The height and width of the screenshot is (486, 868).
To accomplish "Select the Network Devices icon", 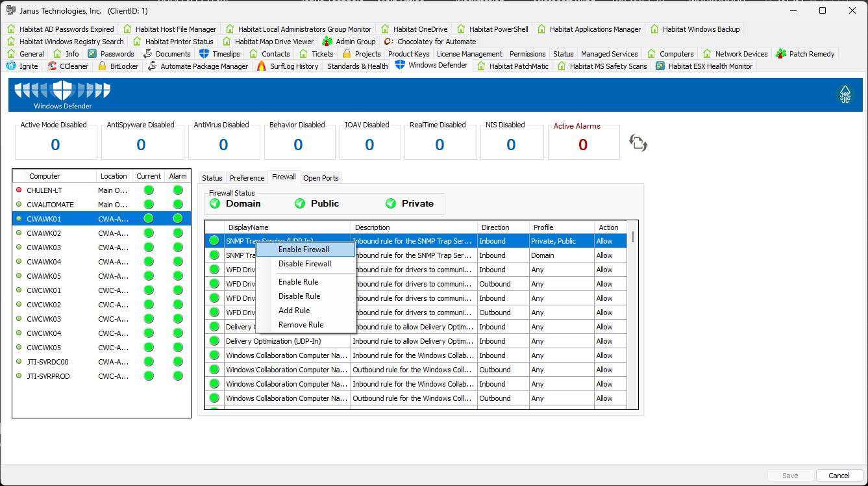I will point(707,53).
